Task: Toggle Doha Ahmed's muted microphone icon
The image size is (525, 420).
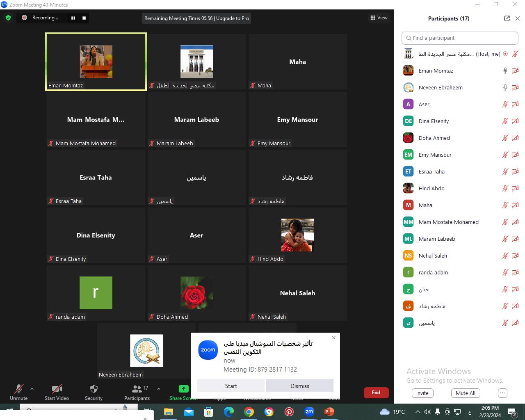Action: coord(505,138)
